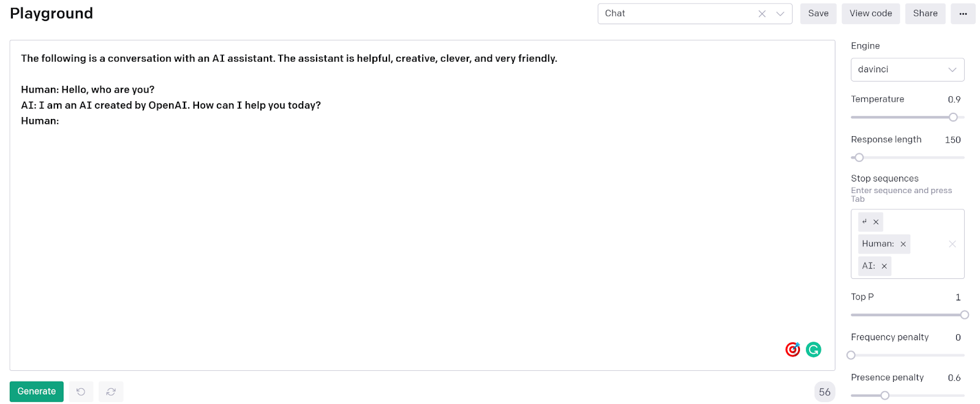Click the red target goal icon
The width and height of the screenshot is (980, 404).
coord(793,349)
